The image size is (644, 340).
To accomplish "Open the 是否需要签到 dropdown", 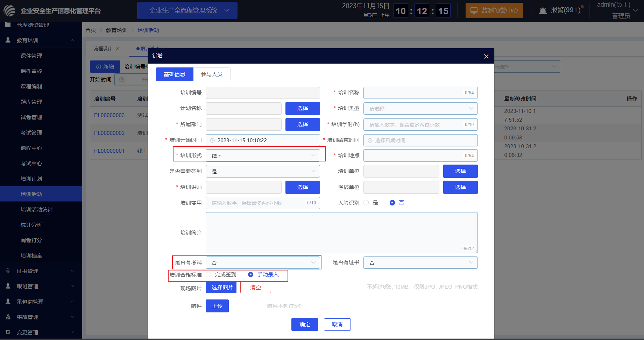I will pyautogui.click(x=263, y=171).
